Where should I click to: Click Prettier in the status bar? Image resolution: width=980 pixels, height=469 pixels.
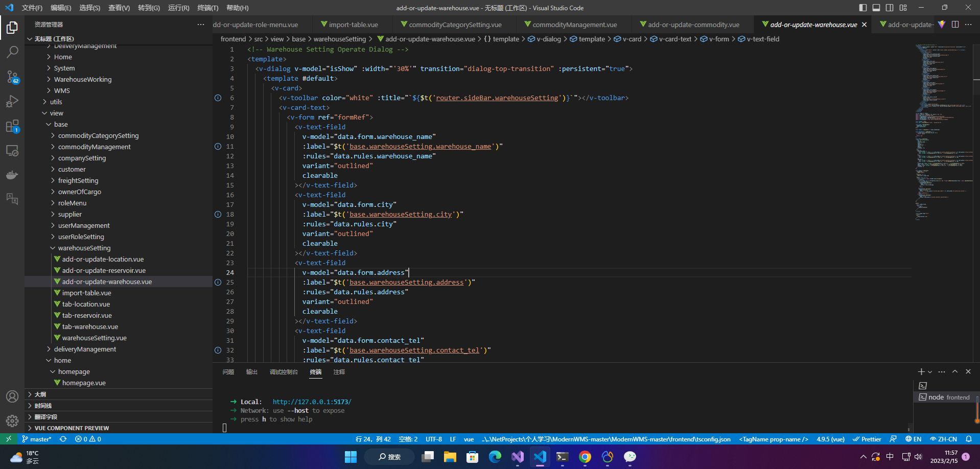point(867,439)
